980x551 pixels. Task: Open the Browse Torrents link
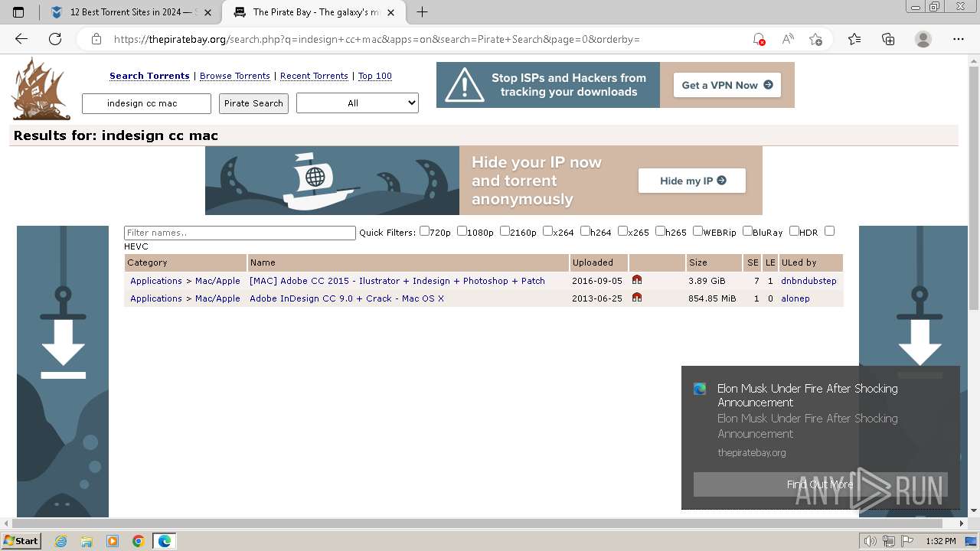235,76
